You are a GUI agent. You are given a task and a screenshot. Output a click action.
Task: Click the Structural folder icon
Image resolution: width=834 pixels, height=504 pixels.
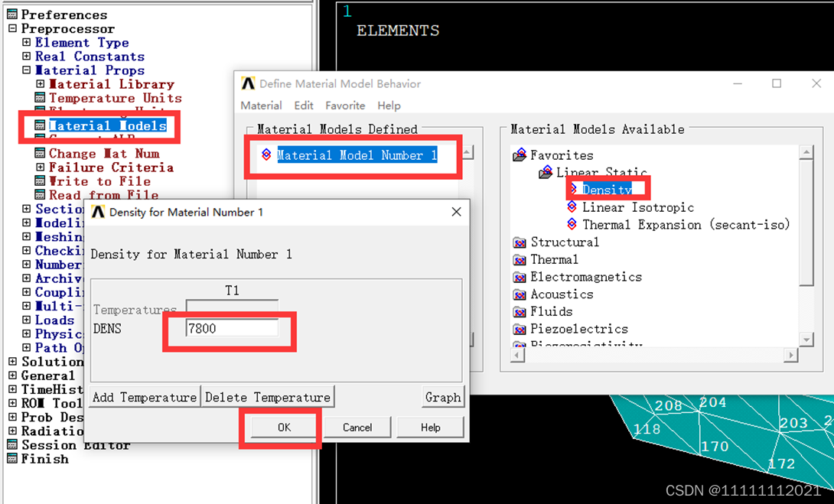pyautogui.click(x=519, y=242)
